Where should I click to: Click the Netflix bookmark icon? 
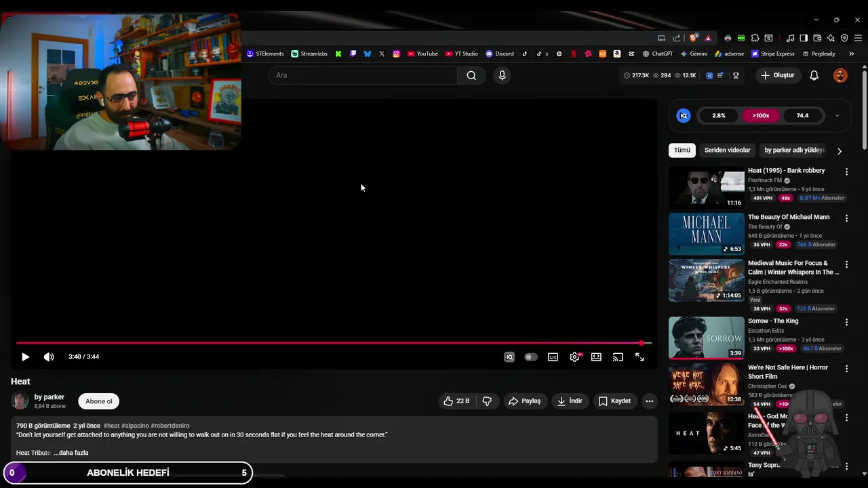click(574, 54)
